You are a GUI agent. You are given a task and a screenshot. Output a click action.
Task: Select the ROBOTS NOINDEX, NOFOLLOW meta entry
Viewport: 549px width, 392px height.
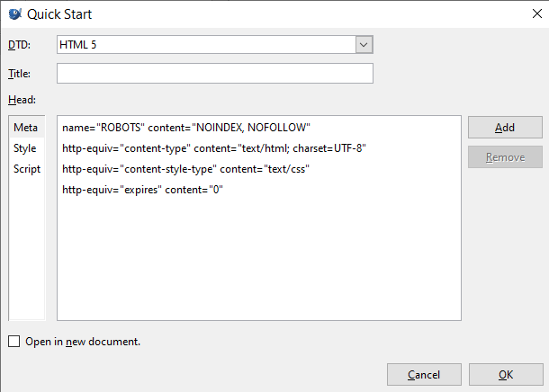pos(186,128)
